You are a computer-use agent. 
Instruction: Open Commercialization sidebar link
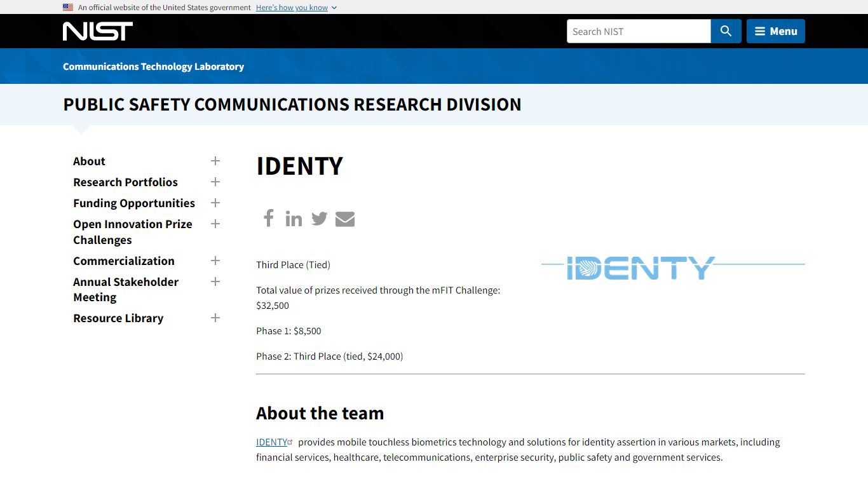point(124,261)
